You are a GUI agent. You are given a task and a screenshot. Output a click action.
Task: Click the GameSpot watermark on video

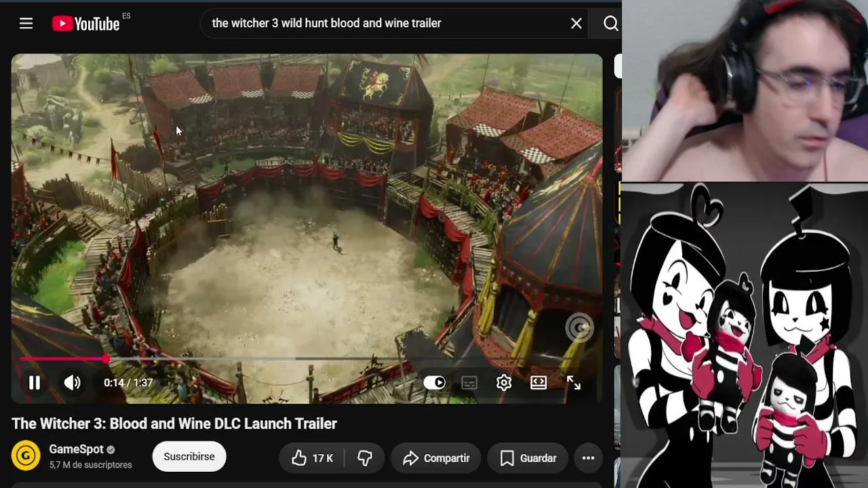tap(580, 328)
